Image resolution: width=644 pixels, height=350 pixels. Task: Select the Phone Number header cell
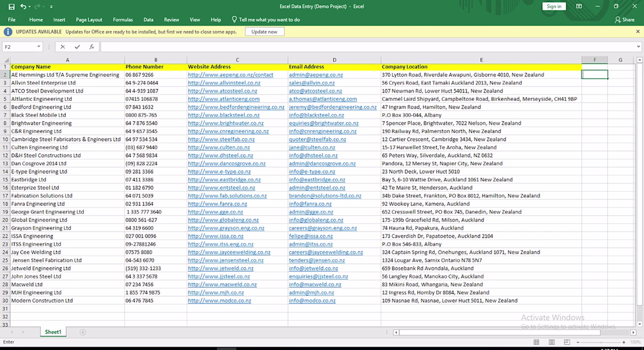click(x=156, y=67)
